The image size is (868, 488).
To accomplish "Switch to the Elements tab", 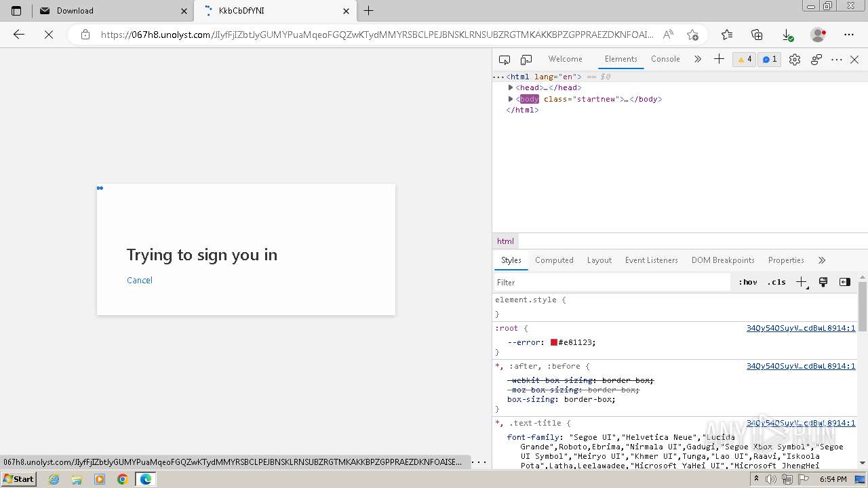I will [x=620, y=59].
